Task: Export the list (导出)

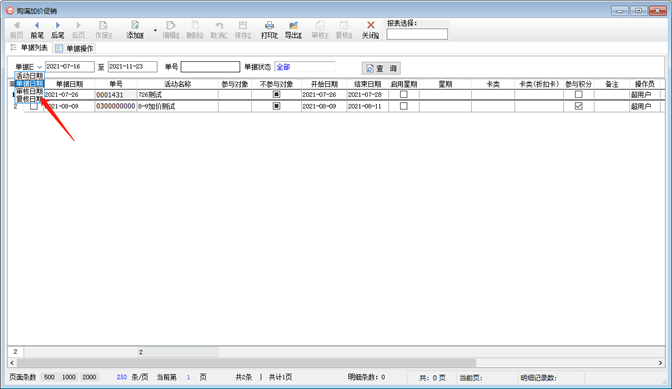Action: coord(293,30)
